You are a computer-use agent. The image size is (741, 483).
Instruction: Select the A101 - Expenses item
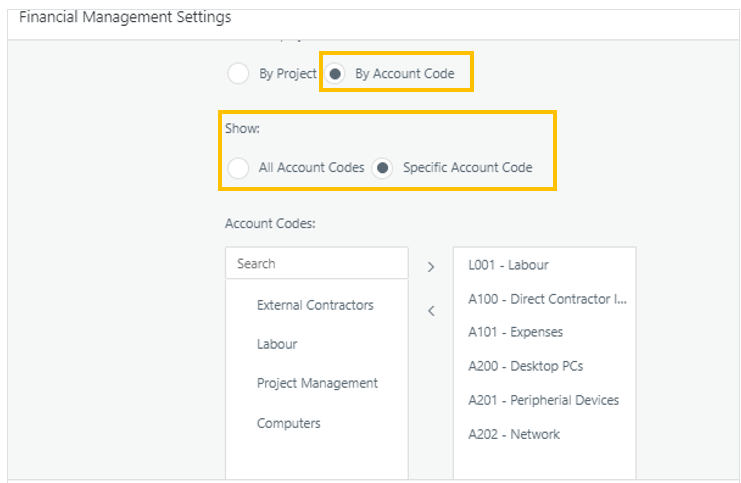[x=515, y=332]
